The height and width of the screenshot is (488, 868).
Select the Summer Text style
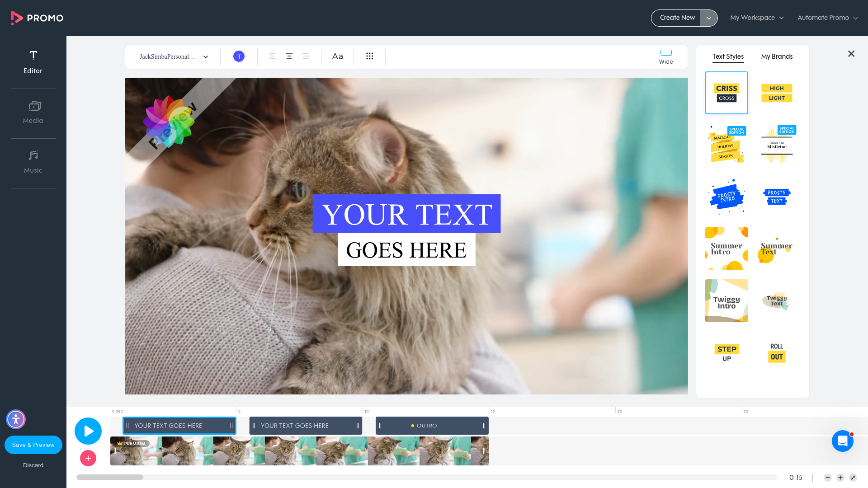tap(777, 249)
